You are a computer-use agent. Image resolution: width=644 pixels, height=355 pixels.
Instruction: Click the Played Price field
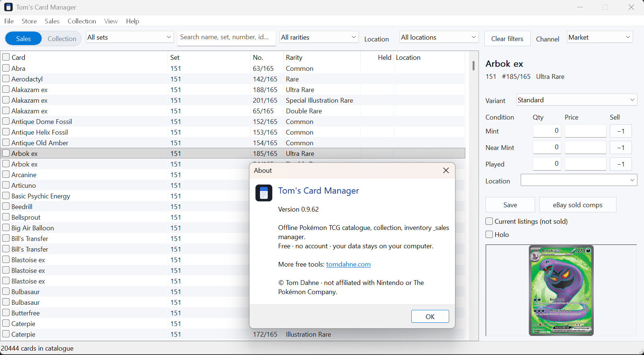(x=585, y=164)
